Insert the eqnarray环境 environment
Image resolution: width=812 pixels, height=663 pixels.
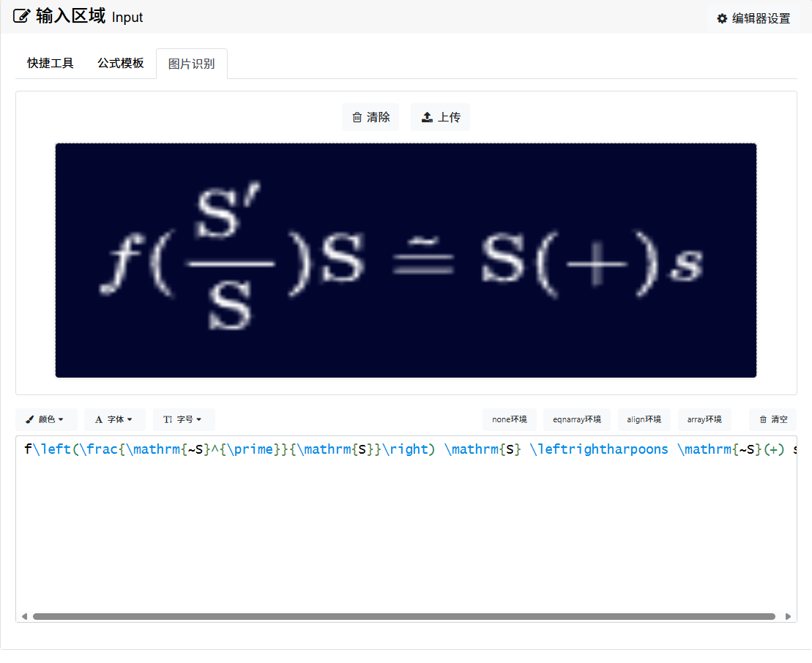click(577, 419)
